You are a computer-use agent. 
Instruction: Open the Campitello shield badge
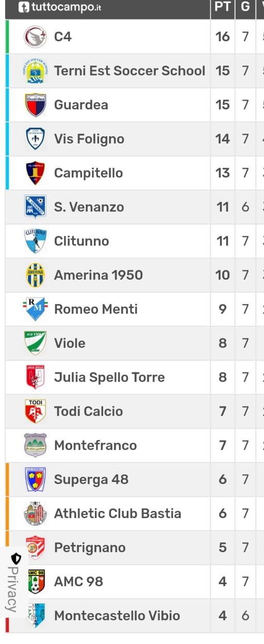(36, 173)
